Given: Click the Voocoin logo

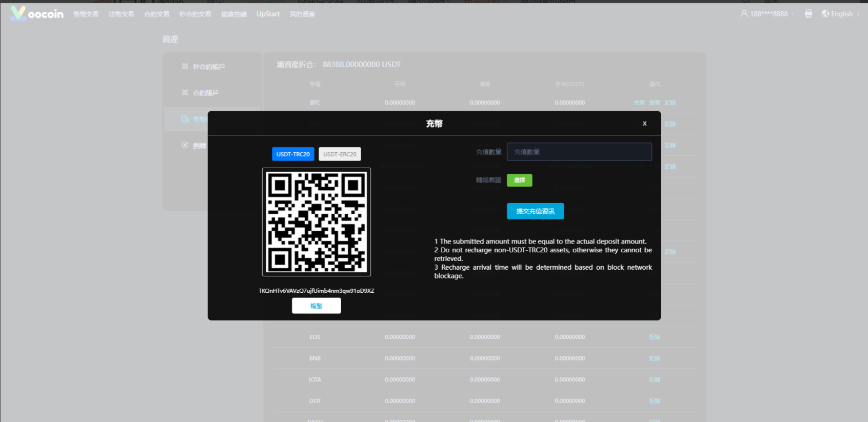Looking at the screenshot, I should [37, 14].
